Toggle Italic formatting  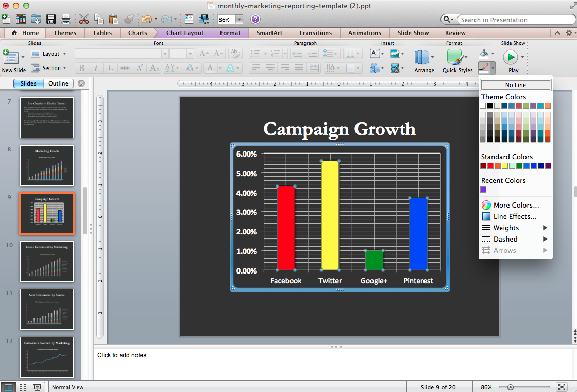pos(96,68)
